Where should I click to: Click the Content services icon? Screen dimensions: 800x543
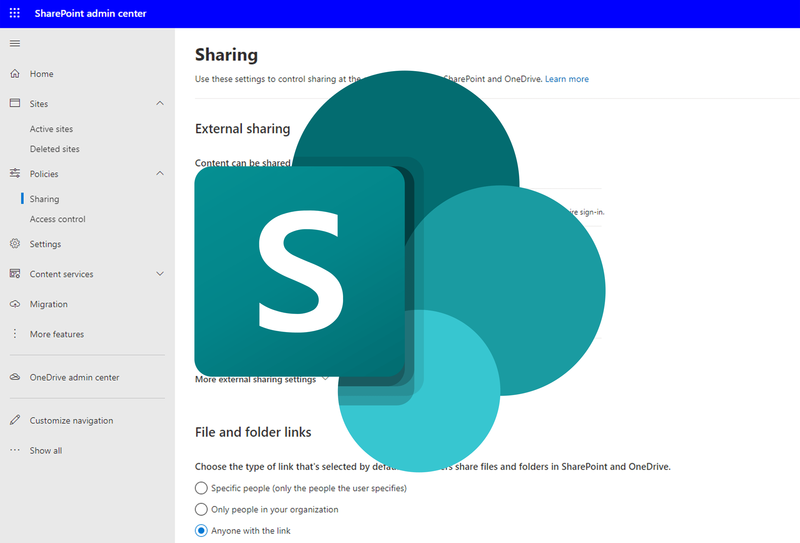tap(15, 274)
